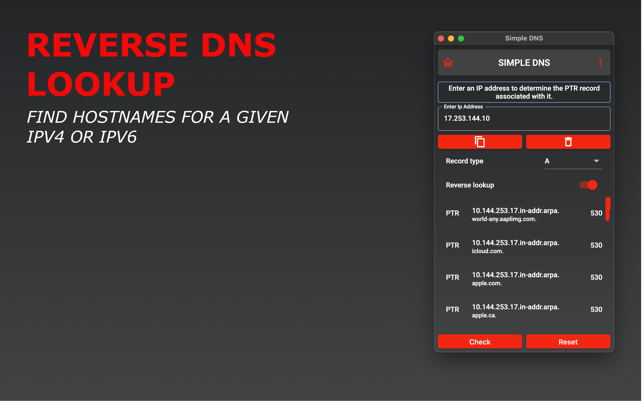The width and height of the screenshot is (643, 402).
Task: Click the home icon in Simple DNS header
Action: point(448,63)
